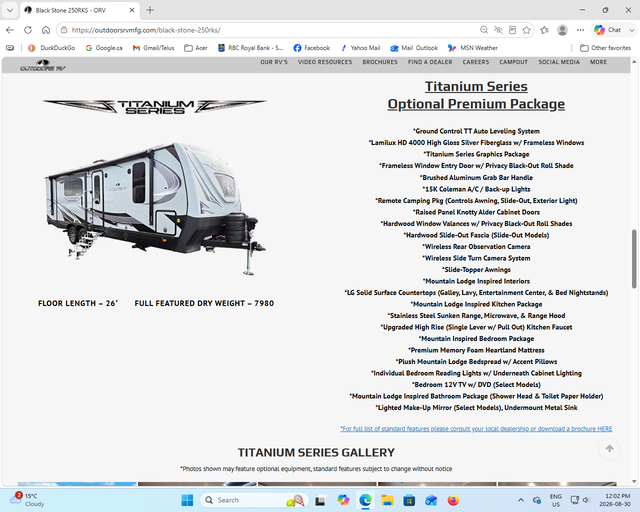Image resolution: width=640 pixels, height=512 pixels.
Task: Open DuckDuckGo bookmark
Action: (51, 48)
